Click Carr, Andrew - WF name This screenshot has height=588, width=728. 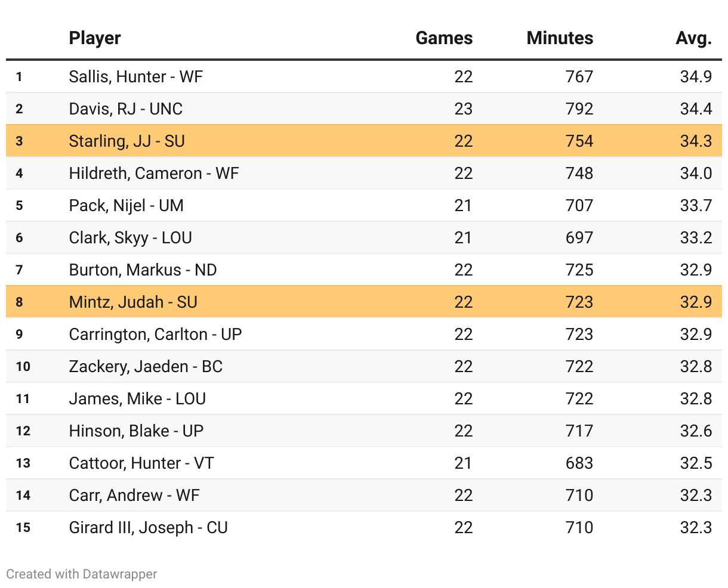pyautogui.click(x=134, y=495)
